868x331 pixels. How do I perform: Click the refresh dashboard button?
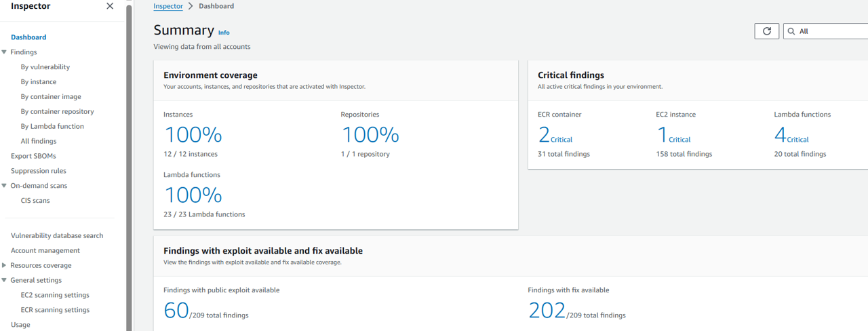point(766,31)
